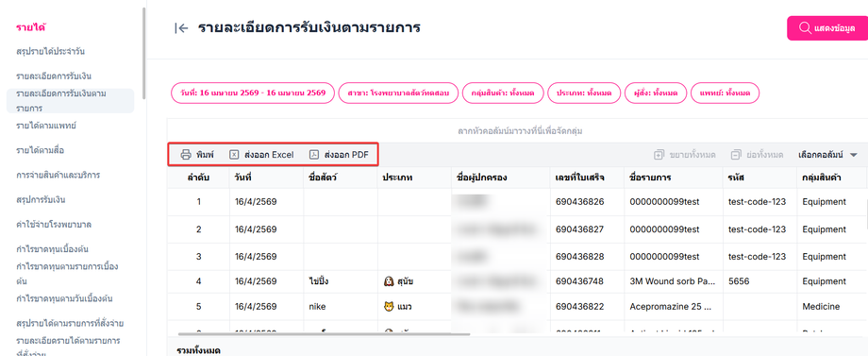Open สรุปรายได้ตามรายการที่สั่งจ่าย in the sidebar
The height and width of the screenshot is (356, 868).
pos(70,323)
